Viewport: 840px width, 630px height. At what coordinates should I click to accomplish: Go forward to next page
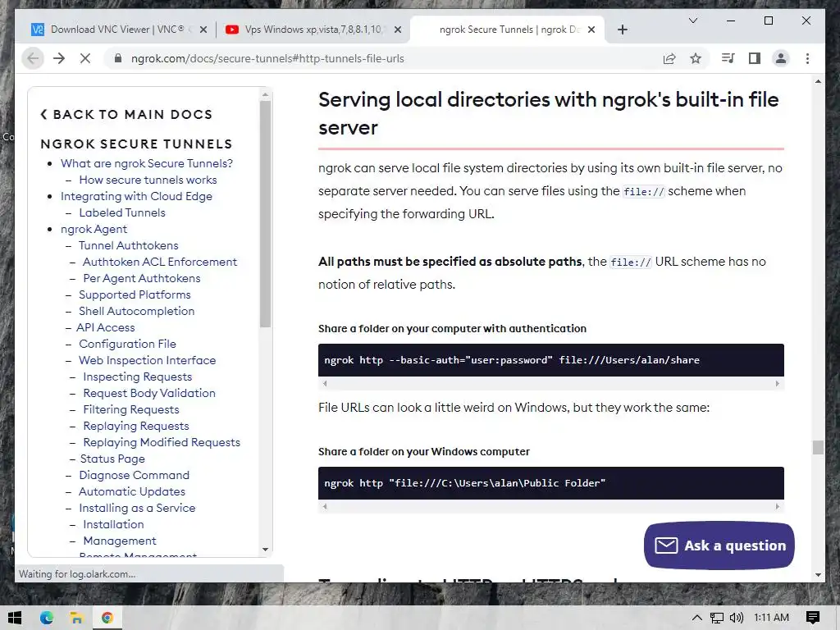pos(59,58)
